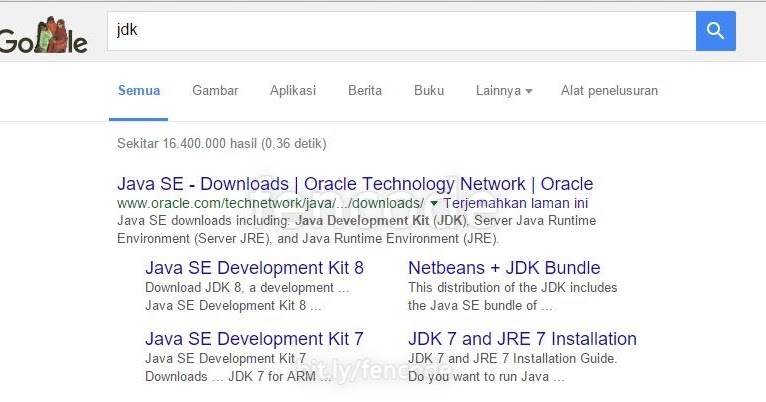Open Java SE - Downloads Oracle result
Screen dimensions: 766x402
[x=355, y=184]
